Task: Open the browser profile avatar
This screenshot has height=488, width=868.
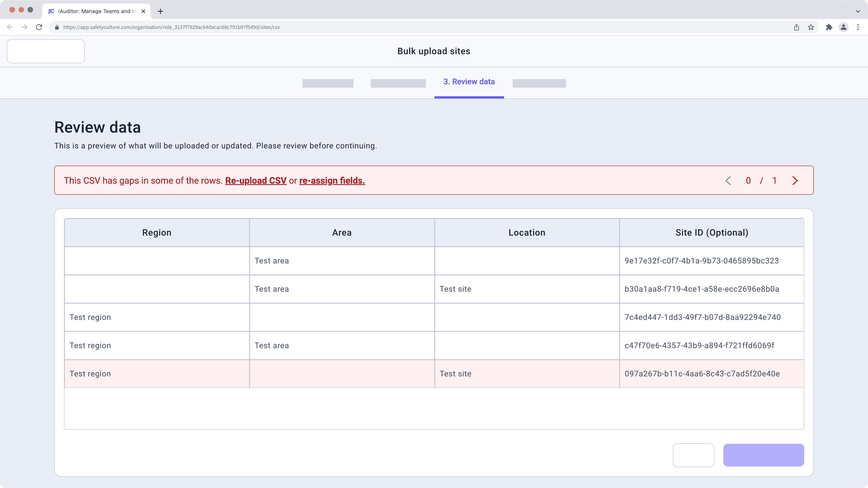Action: [x=843, y=27]
